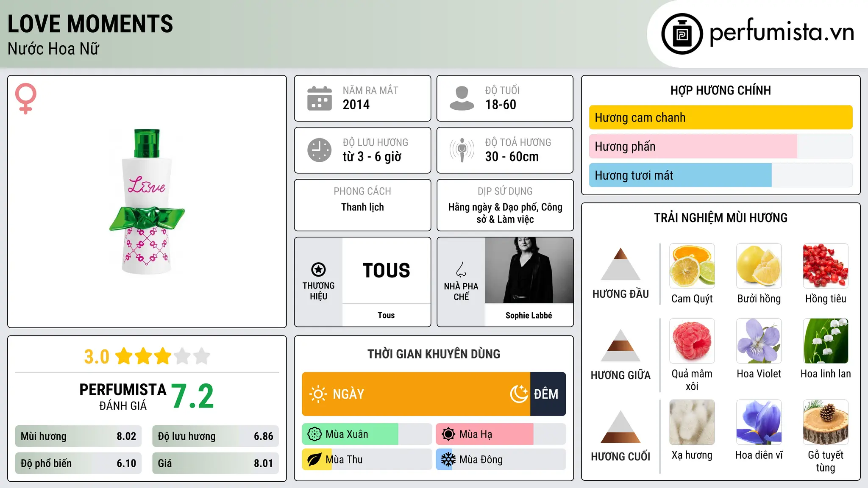Viewport: 868px width, 488px height.
Task: Click the Mùa Hạ sun icon
Action: click(448, 434)
